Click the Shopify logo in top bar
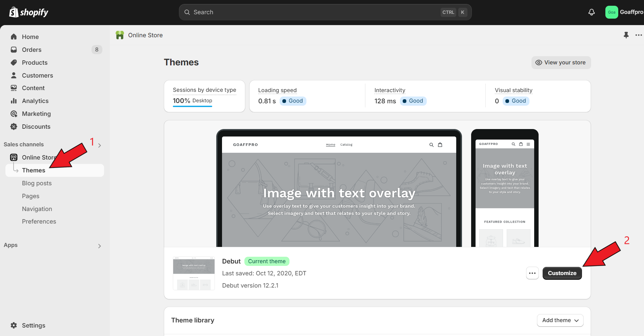Screen dimensions: 644x336 tap(29, 12)
